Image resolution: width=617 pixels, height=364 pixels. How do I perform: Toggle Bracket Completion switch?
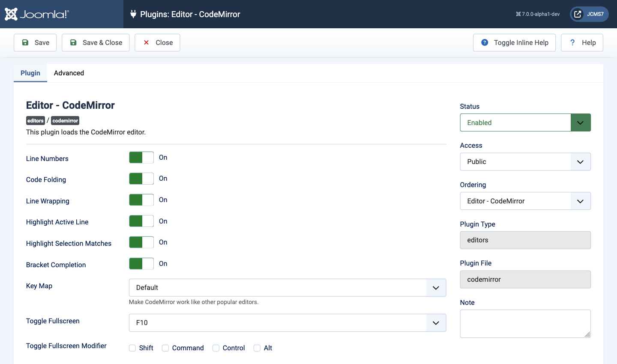click(x=141, y=264)
